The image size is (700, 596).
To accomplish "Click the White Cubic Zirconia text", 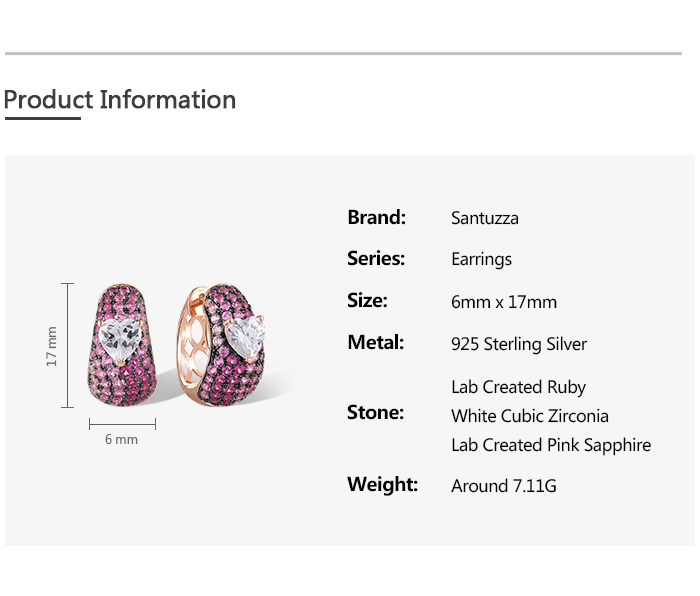I will (x=530, y=416).
